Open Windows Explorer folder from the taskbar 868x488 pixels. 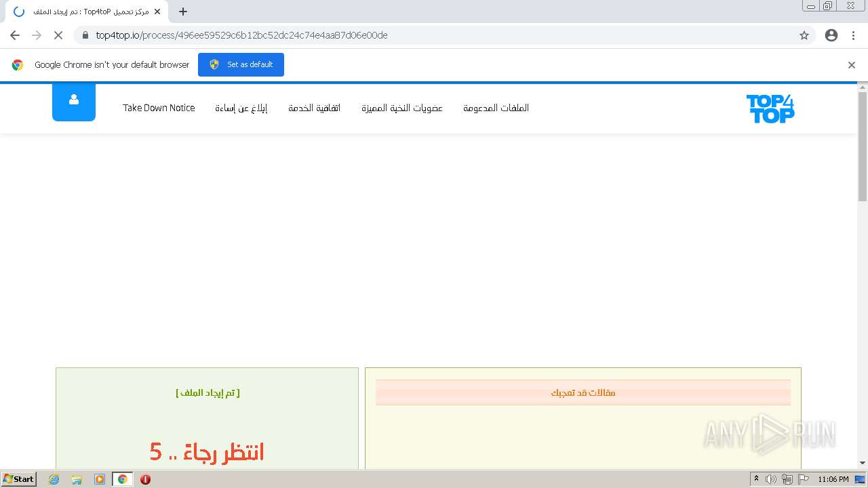[x=77, y=479]
